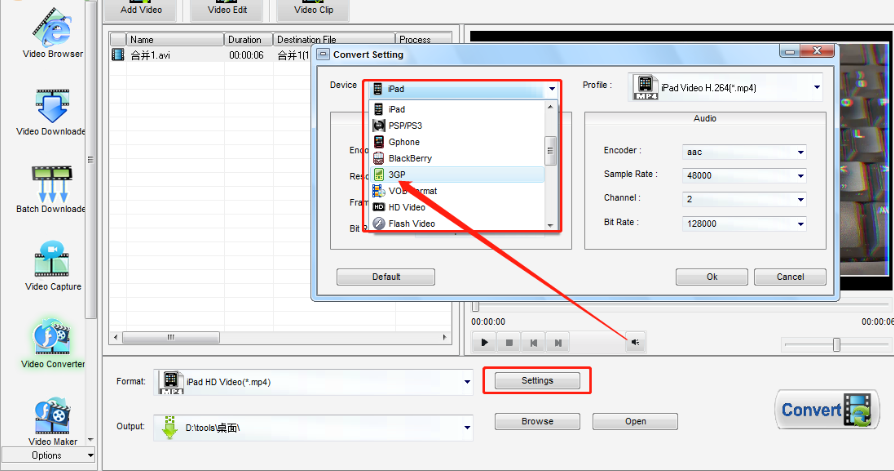
Task: Click the device list scrollbar thumb
Action: pos(550,151)
